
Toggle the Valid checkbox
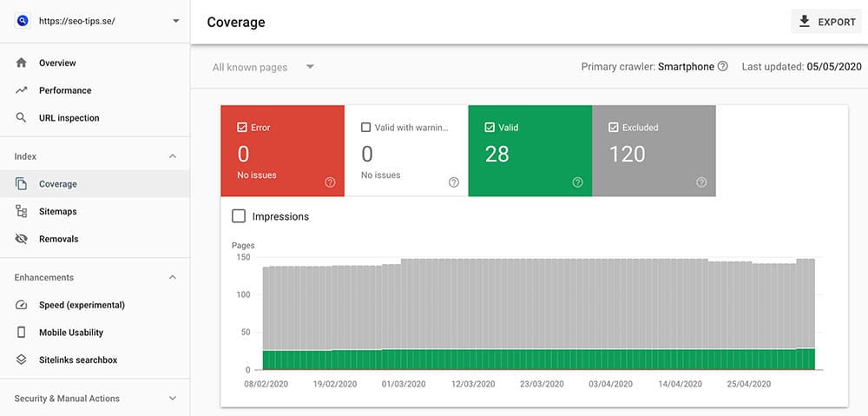(x=490, y=128)
